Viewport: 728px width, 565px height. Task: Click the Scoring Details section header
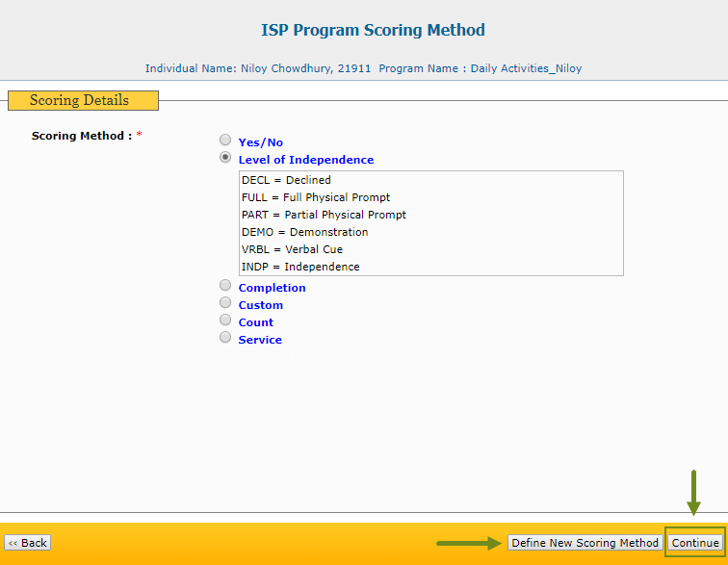click(x=83, y=100)
